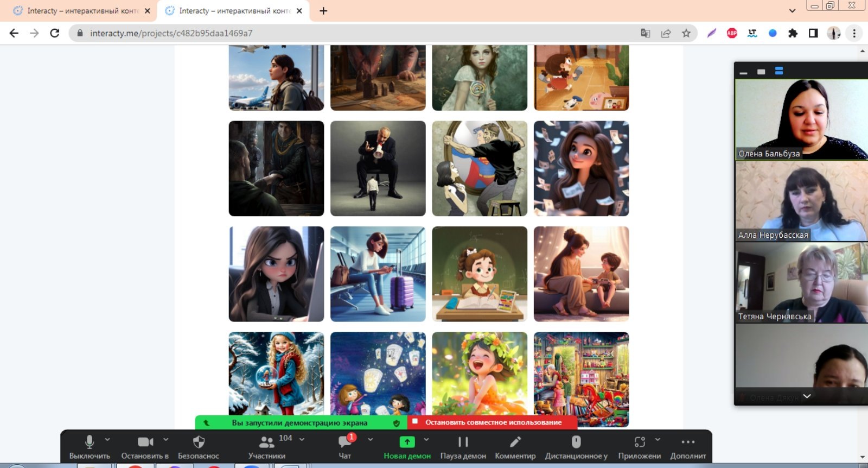The image size is (868, 468).
Task: Open a new browser tab
Action: pos(323,11)
